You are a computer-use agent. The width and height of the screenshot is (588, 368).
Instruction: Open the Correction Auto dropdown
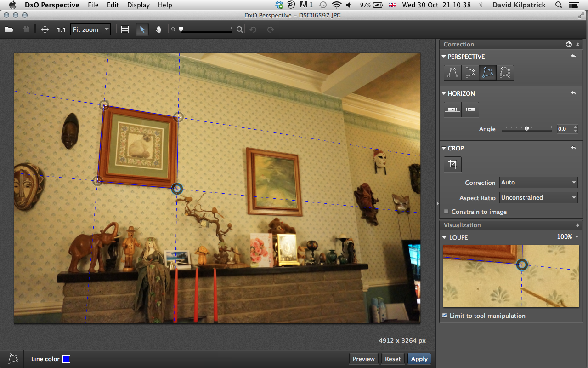tap(538, 183)
